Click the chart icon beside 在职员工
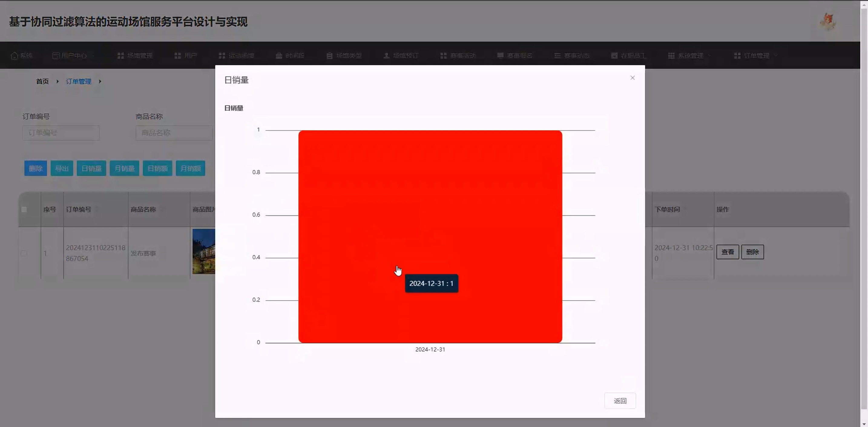Image resolution: width=868 pixels, height=427 pixels. pos(614,56)
